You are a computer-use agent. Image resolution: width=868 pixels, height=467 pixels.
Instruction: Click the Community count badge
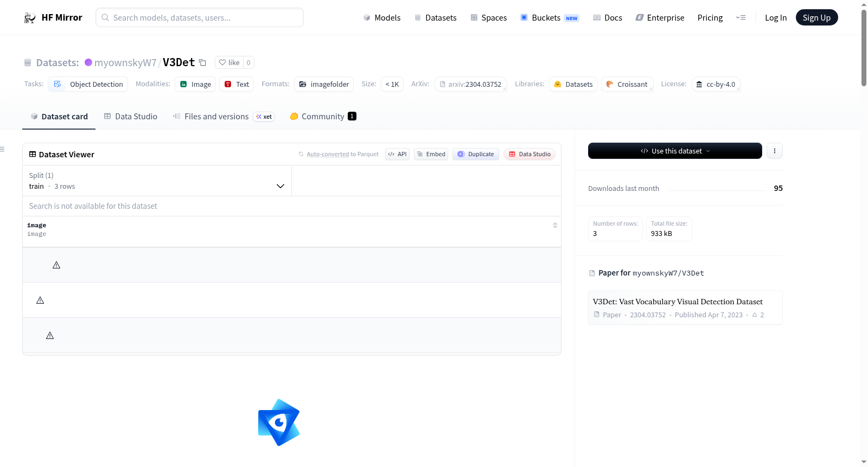point(352,116)
